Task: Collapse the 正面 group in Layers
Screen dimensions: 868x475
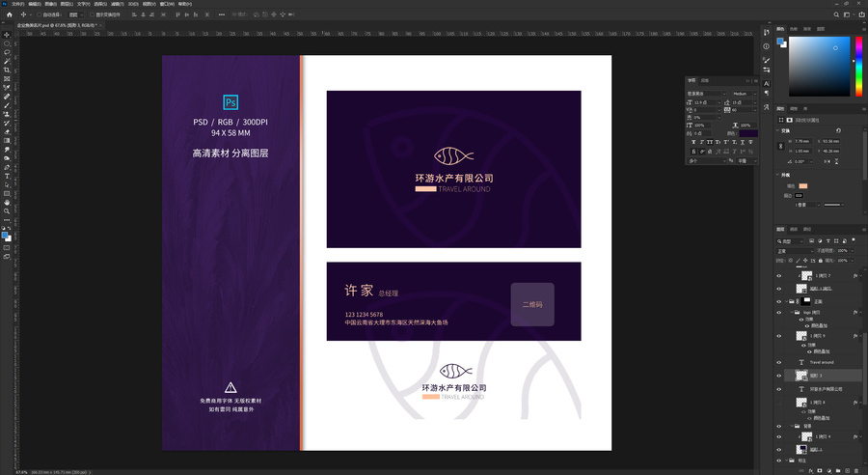Action: (x=786, y=301)
